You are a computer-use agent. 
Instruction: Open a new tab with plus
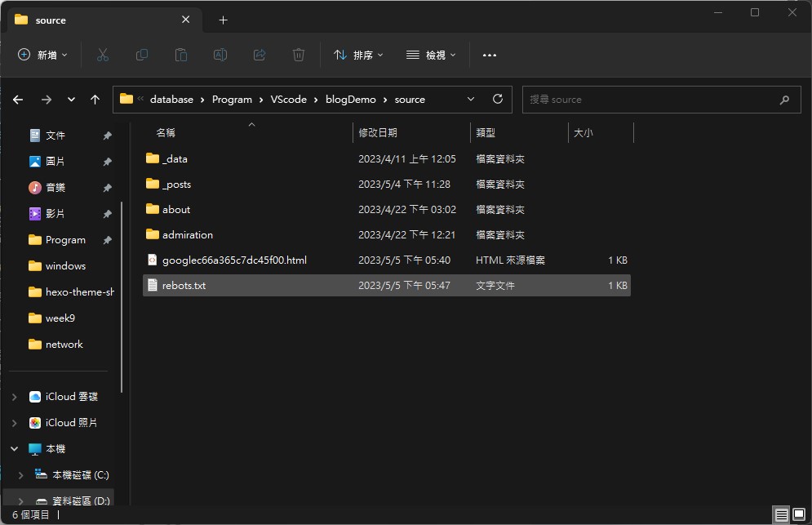click(x=223, y=20)
